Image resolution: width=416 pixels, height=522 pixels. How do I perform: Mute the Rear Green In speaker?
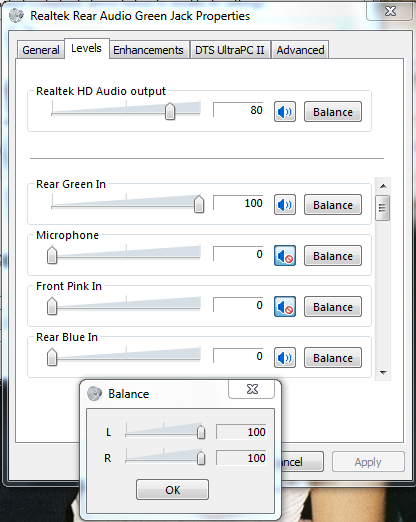[x=285, y=205]
